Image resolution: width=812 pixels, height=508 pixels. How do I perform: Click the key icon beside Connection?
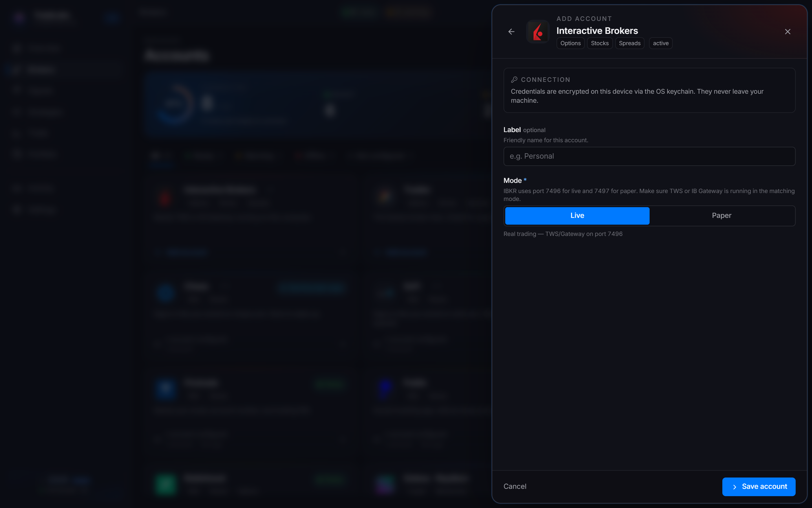pos(514,80)
